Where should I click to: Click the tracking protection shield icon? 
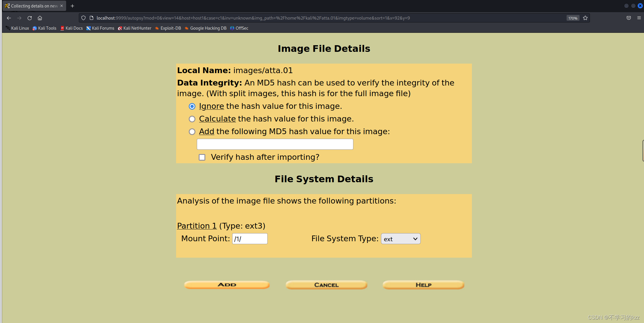coord(83,18)
